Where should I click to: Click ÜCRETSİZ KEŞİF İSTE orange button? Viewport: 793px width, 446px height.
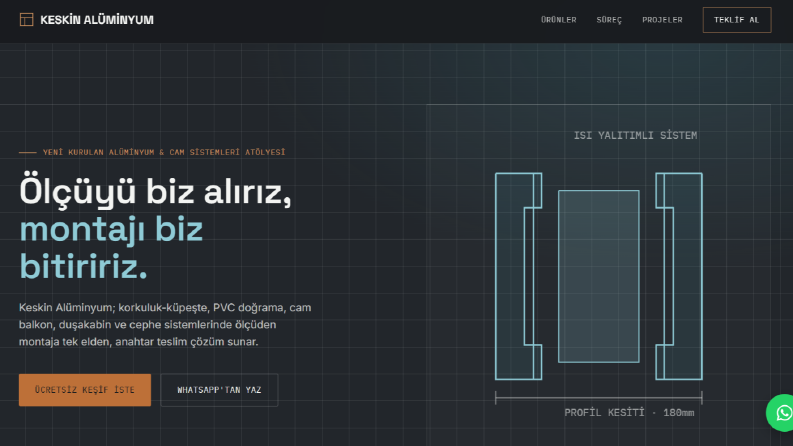pos(85,390)
